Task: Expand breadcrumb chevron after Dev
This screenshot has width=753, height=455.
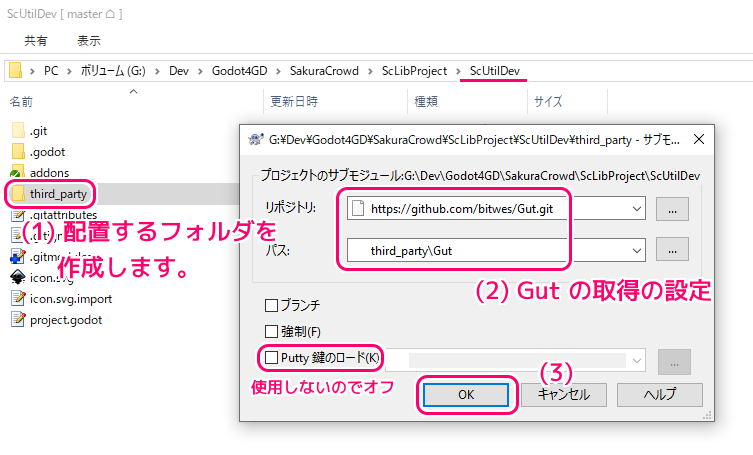Action: pyautogui.click(x=200, y=71)
